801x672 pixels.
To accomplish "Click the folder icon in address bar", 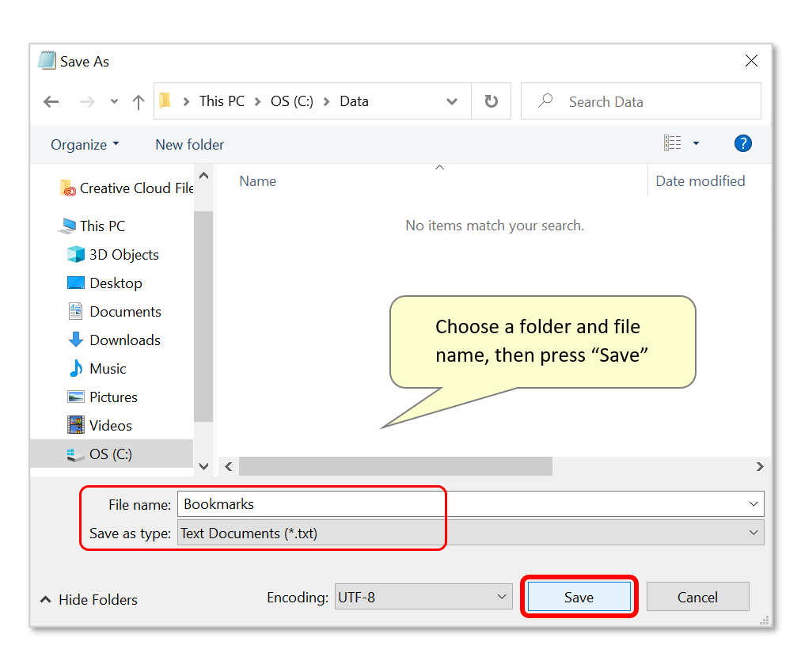I will click(x=165, y=101).
